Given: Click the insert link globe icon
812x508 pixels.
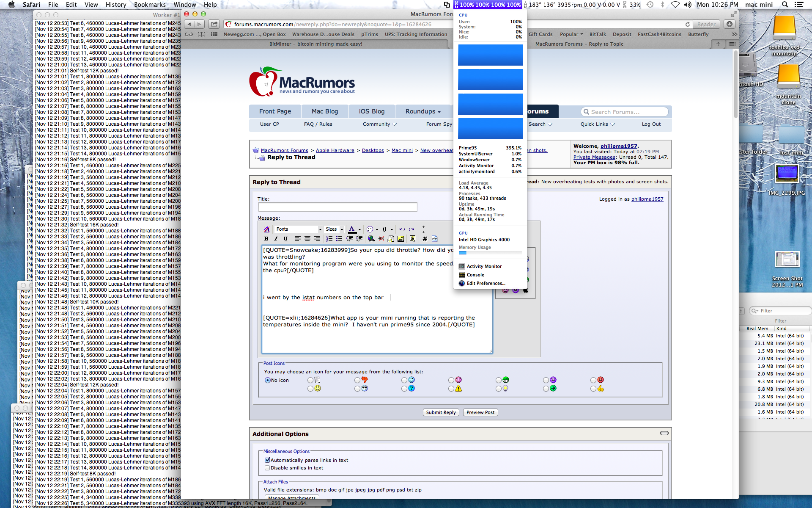Looking at the screenshot, I should click(371, 239).
